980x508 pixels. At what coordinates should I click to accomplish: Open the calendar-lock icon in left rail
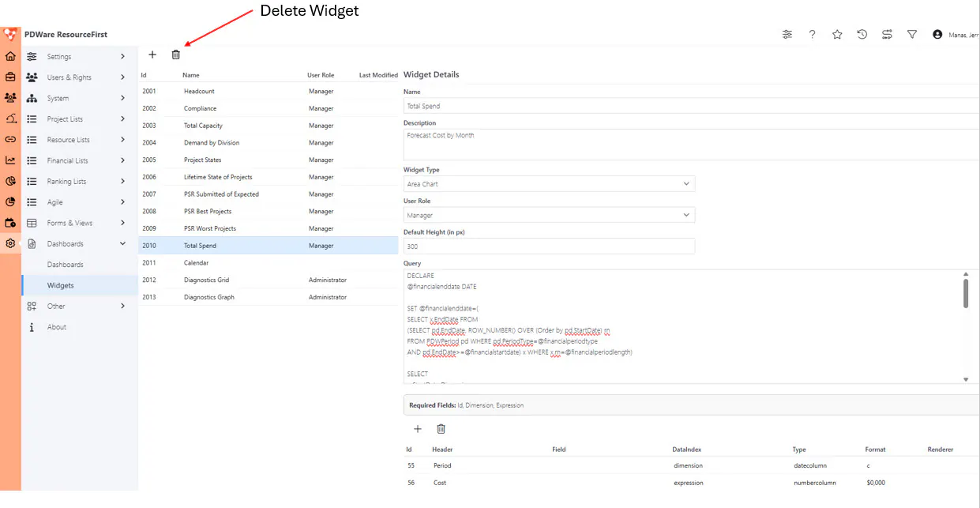tap(10, 223)
